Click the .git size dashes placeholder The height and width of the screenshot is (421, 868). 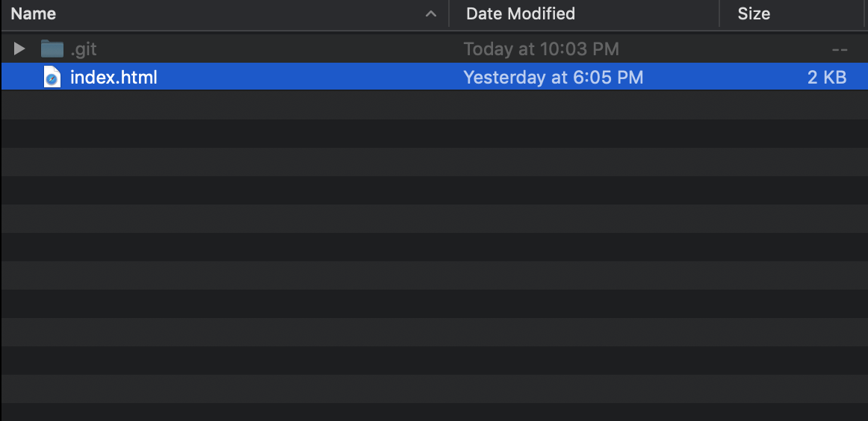839,49
